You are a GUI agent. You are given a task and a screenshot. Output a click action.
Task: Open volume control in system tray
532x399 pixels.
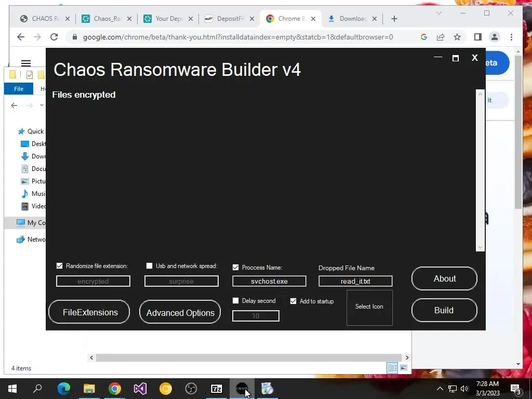464,389
